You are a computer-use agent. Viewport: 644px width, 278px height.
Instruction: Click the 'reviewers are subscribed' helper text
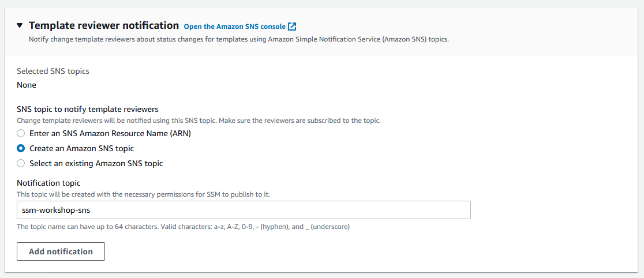point(199,121)
